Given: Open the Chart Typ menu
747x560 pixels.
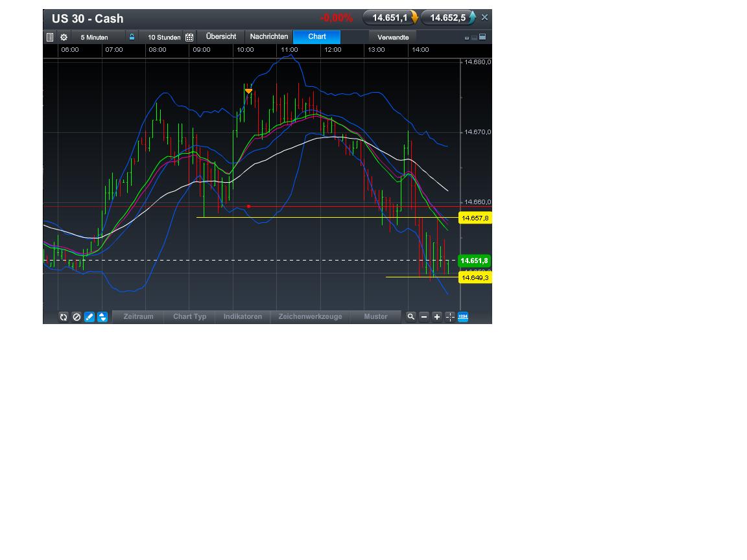Looking at the screenshot, I should click(x=189, y=316).
